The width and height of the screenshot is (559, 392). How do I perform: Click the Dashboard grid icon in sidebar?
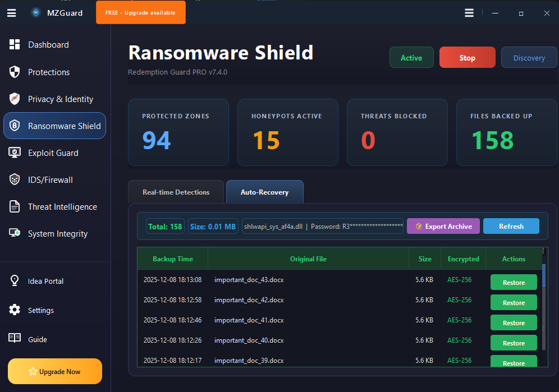[x=15, y=45]
